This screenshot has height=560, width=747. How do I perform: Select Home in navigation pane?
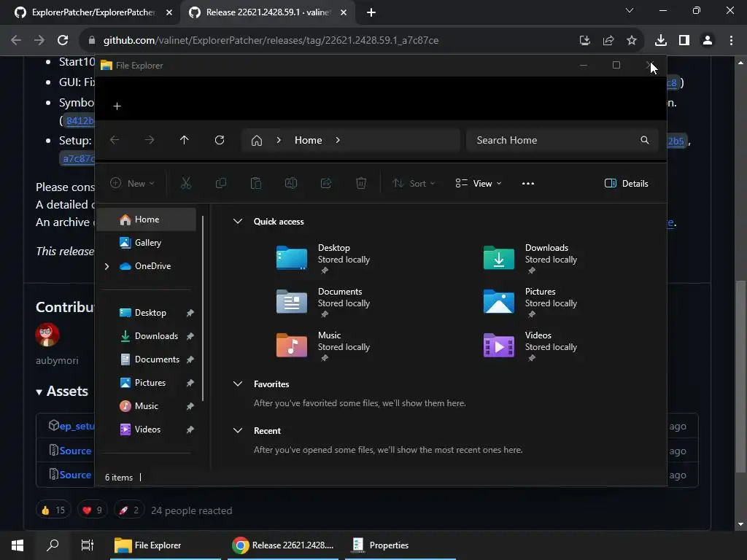pos(146,219)
